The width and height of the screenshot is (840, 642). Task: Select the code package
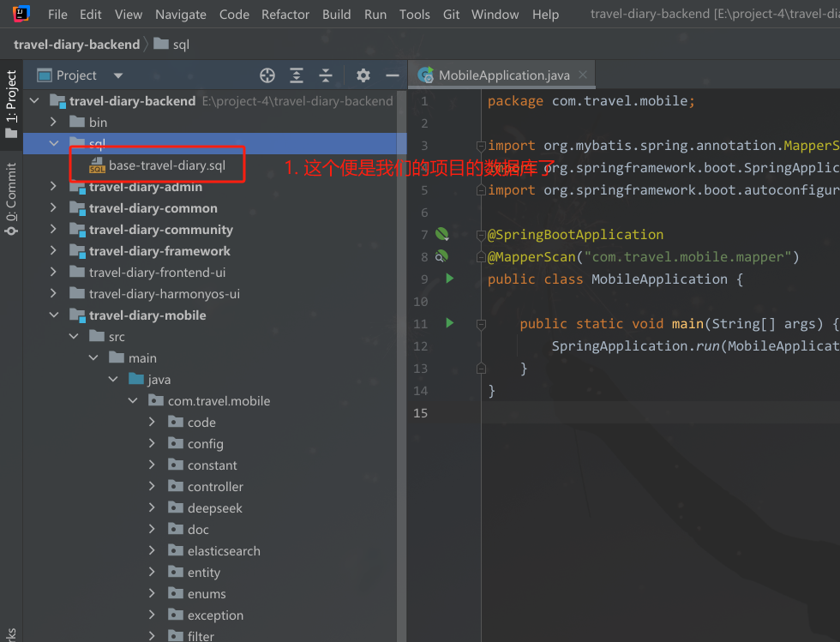pos(201,423)
